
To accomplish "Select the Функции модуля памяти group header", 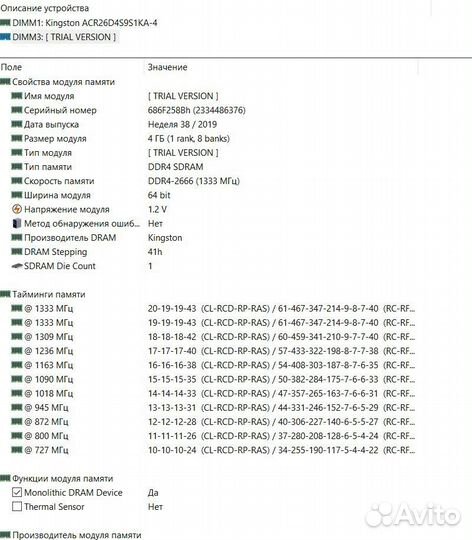I will click(x=62, y=478).
